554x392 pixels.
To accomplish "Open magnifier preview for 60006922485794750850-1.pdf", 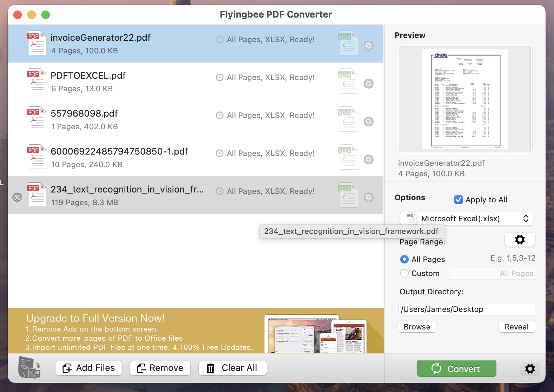I will [x=369, y=159].
